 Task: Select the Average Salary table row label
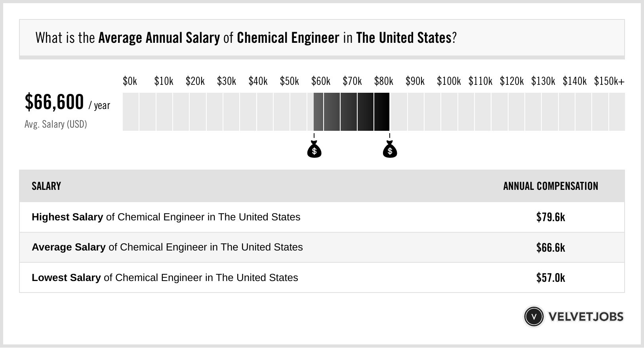point(167,247)
